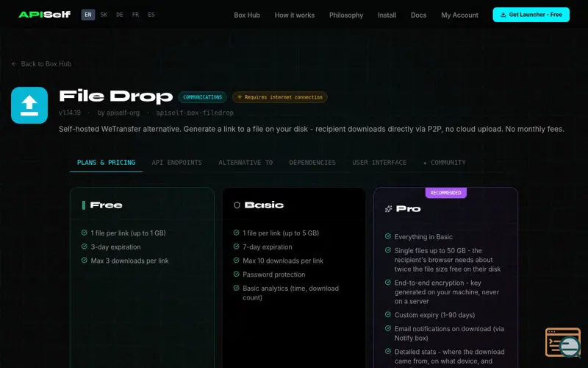
Task: Click shield icon beside Basic
Action: [x=237, y=205]
